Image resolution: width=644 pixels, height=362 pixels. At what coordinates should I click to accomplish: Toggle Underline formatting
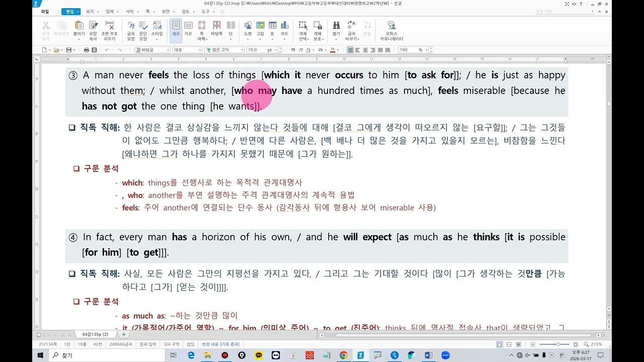(x=308, y=50)
